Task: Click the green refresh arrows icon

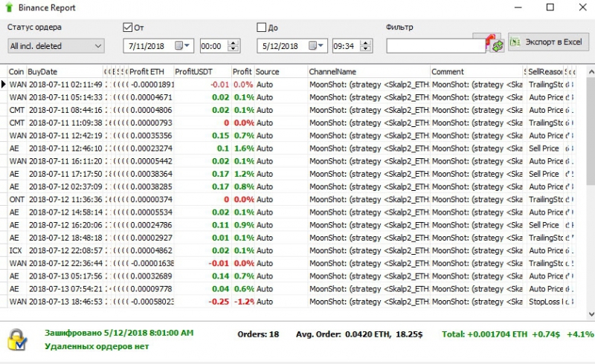Action: click(498, 46)
